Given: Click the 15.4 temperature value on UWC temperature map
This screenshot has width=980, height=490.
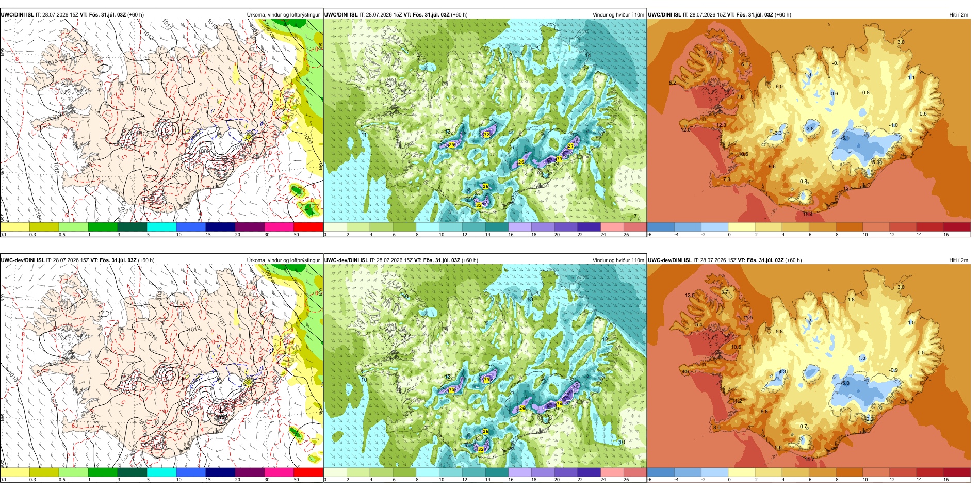Looking at the screenshot, I should (x=808, y=214).
